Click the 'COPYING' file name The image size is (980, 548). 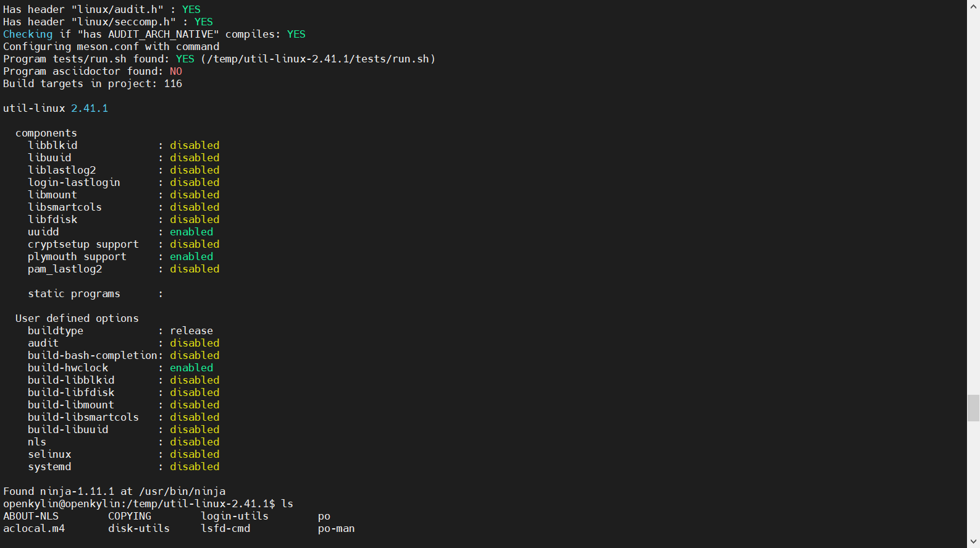(130, 516)
